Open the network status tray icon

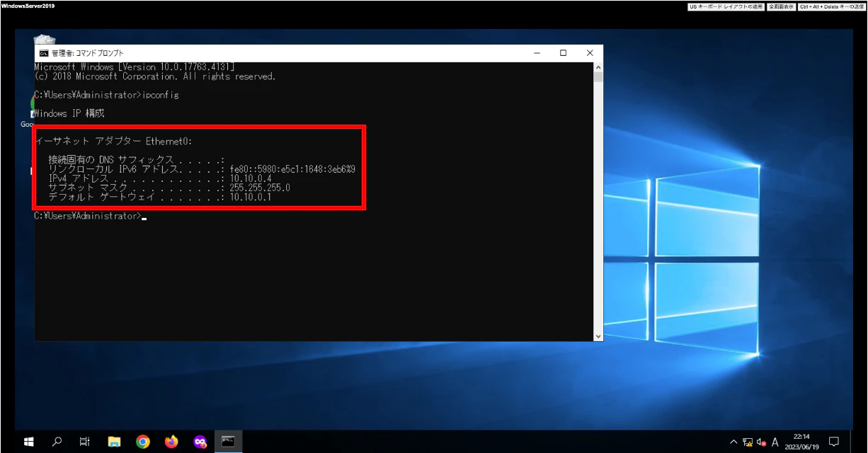[x=748, y=442]
